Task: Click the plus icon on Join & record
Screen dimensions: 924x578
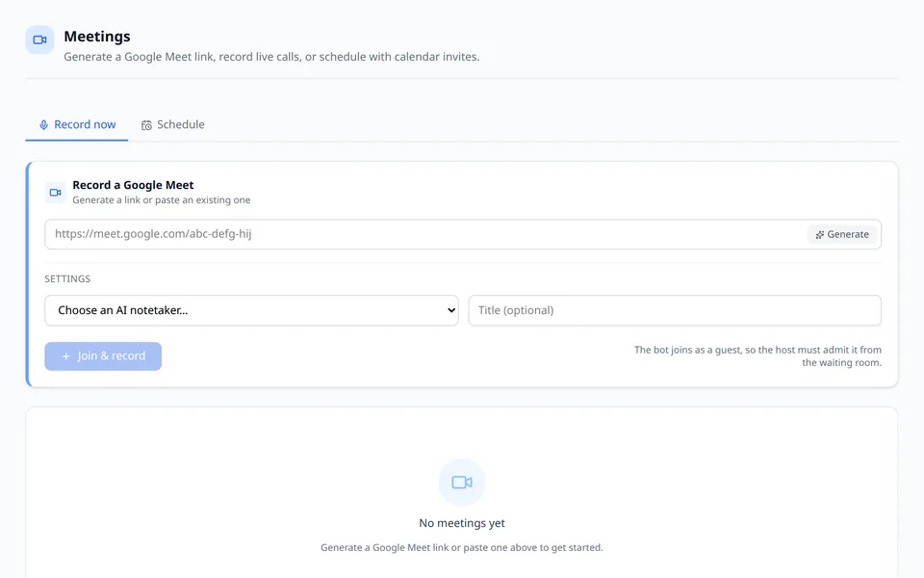Action: pos(66,356)
